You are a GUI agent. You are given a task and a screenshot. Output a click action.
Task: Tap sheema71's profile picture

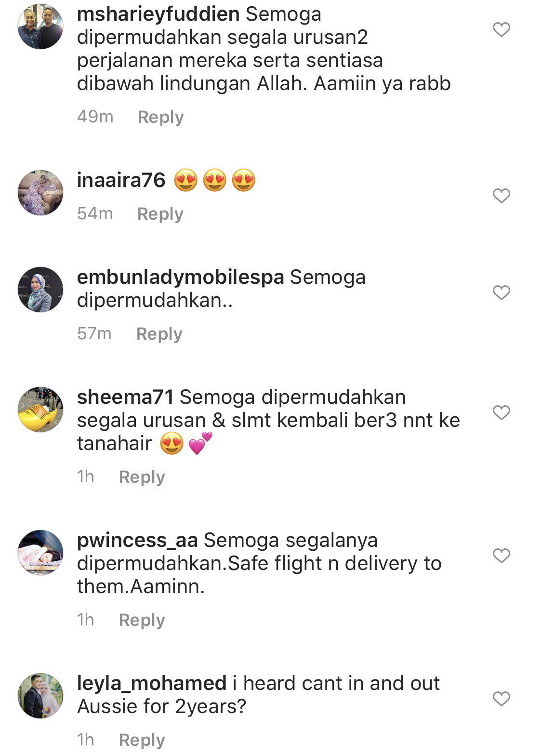pos(40,410)
